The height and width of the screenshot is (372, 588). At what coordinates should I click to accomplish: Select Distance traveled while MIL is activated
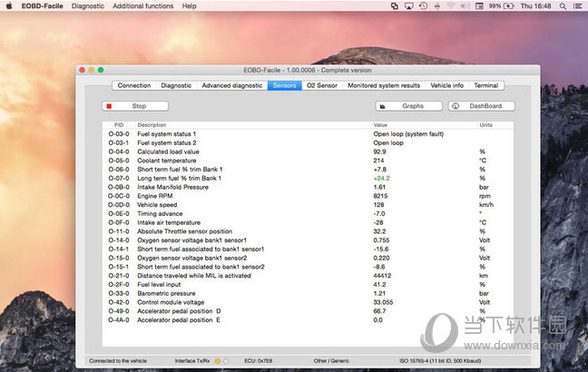pyautogui.click(x=308, y=276)
